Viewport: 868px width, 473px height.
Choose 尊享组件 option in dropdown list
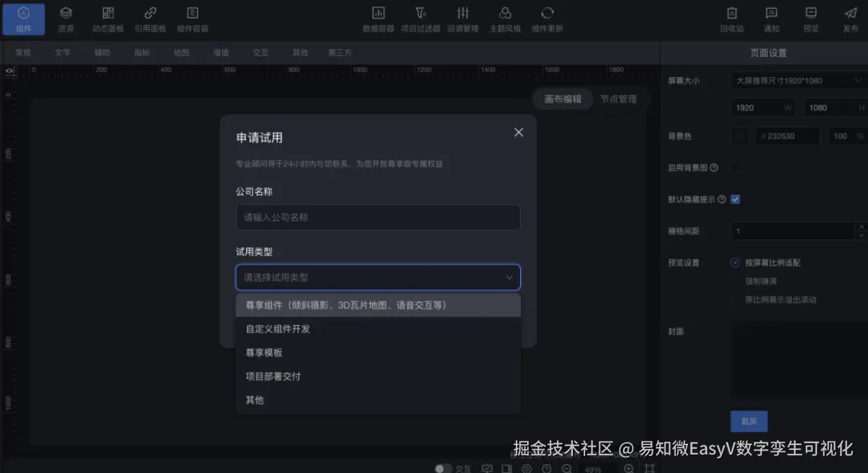tap(378, 305)
